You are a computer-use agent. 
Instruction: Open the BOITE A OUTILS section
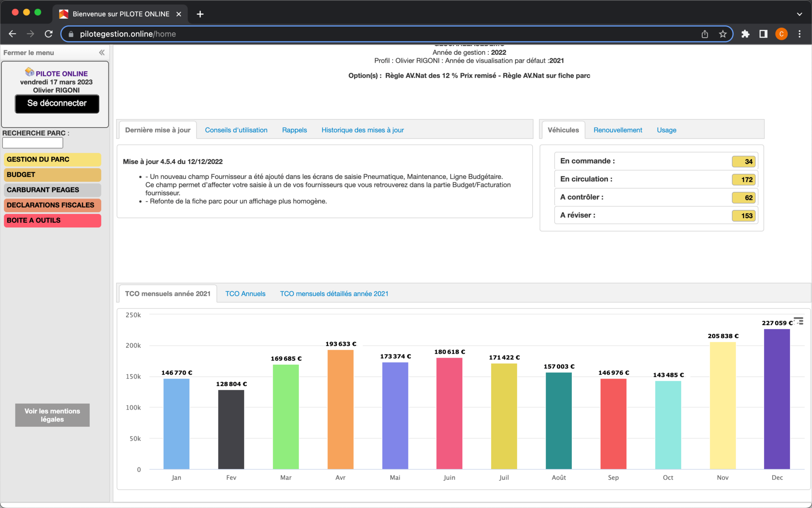tap(52, 220)
